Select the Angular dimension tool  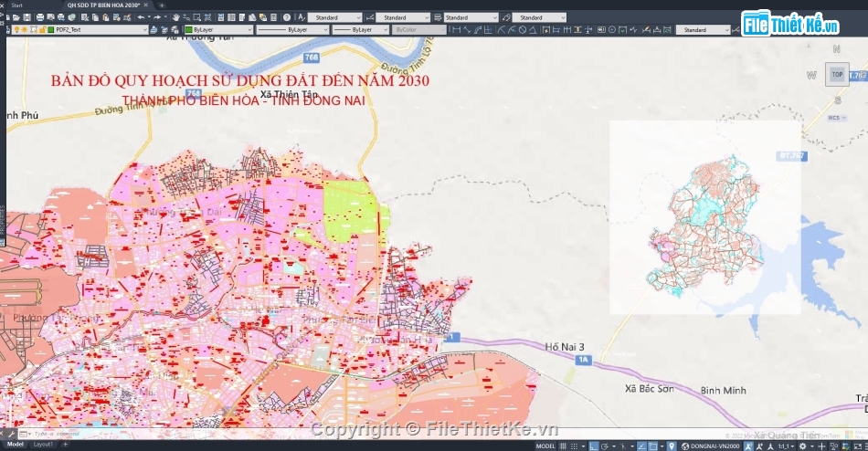click(533, 30)
